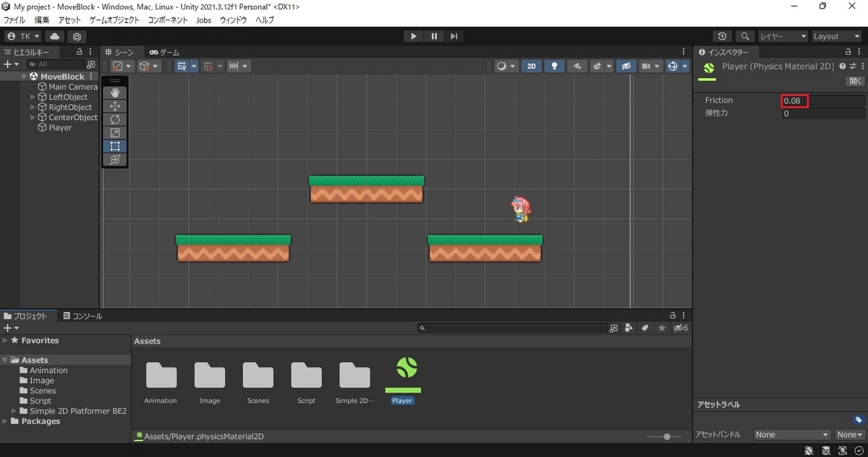Click the debug mode bug icon
Viewport: 868px width, 457px height.
pyautogui.click(x=809, y=450)
